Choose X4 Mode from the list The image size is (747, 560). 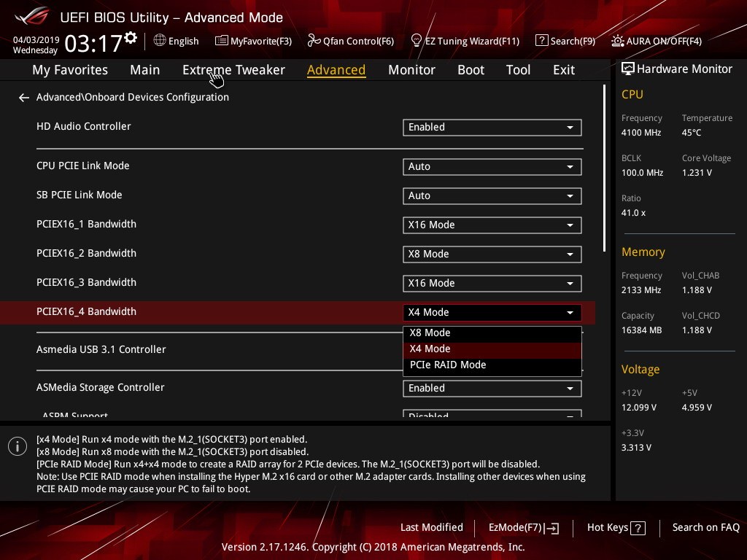click(x=492, y=349)
